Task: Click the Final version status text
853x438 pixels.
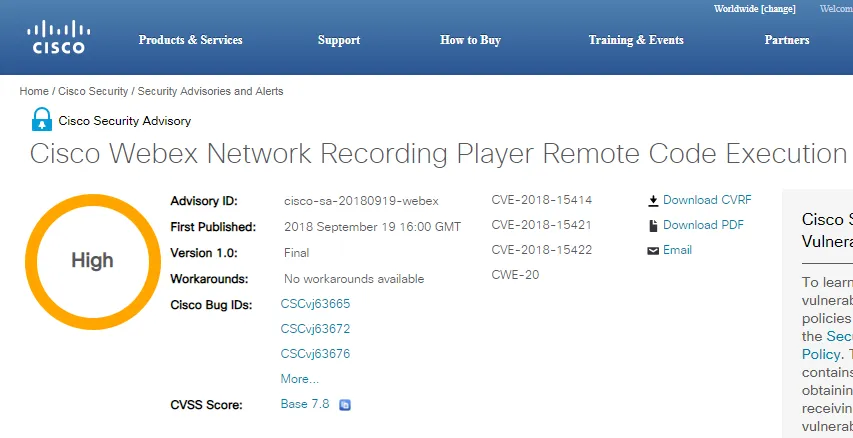Action: tap(296, 253)
